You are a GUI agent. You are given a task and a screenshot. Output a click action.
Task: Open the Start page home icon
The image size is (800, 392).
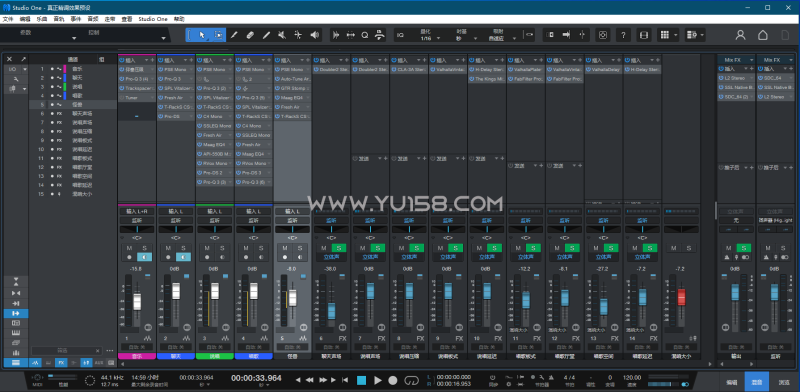[x=763, y=35]
